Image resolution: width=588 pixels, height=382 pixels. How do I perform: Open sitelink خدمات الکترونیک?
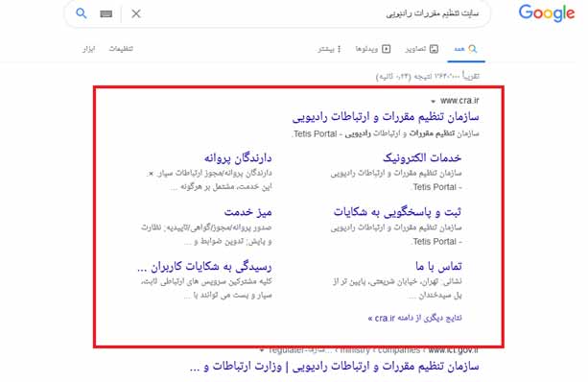422,158
